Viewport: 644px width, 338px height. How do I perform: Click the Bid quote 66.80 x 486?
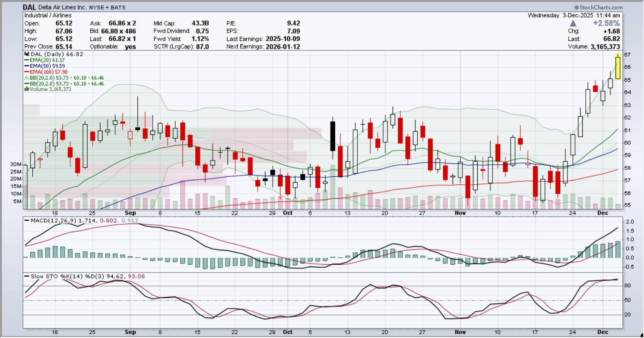[119, 31]
